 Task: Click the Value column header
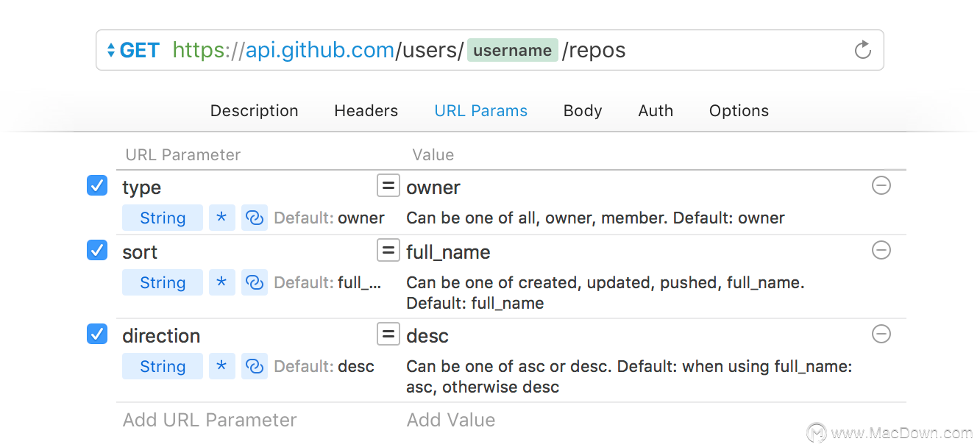coord(433,155)
